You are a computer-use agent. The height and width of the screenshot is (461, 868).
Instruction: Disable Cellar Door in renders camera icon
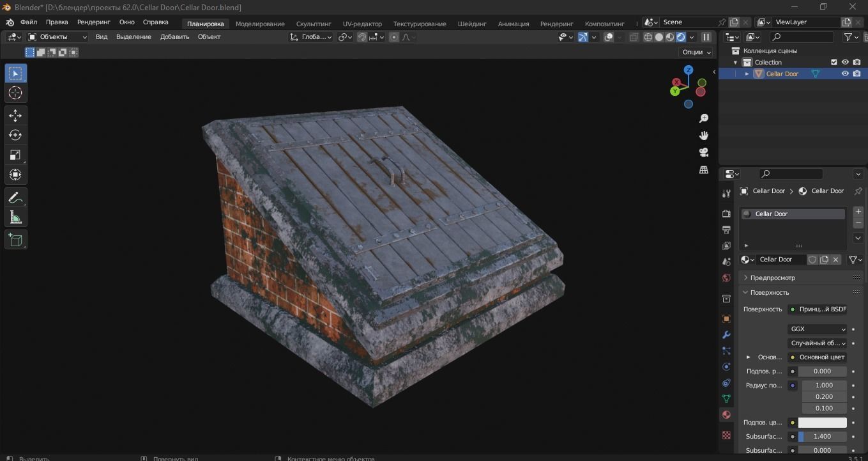click(x=857, y=74)
